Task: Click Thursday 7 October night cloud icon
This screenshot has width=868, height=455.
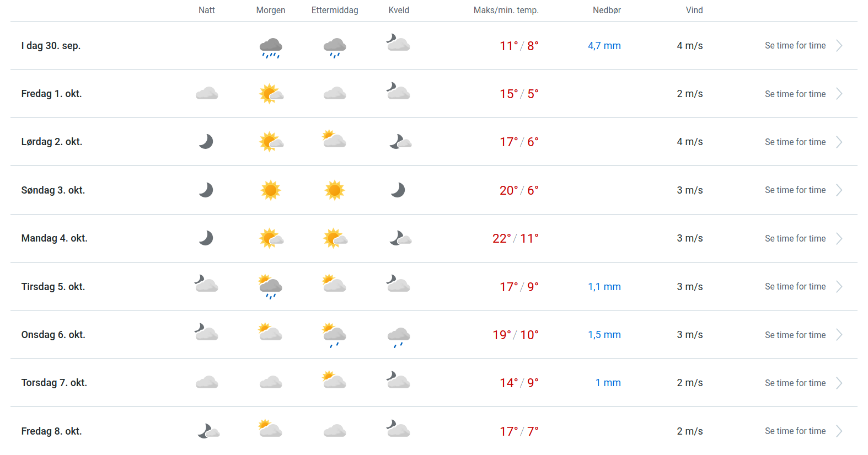Action: (207, 382)
